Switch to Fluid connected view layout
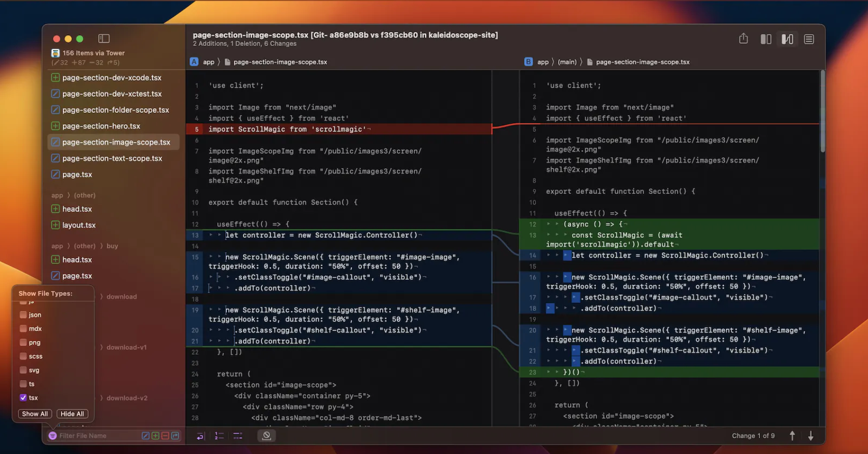 (x=788, y=39)
